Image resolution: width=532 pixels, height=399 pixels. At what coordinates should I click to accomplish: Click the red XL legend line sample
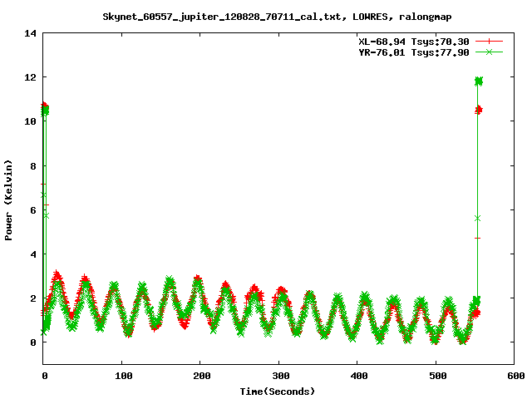489,42
